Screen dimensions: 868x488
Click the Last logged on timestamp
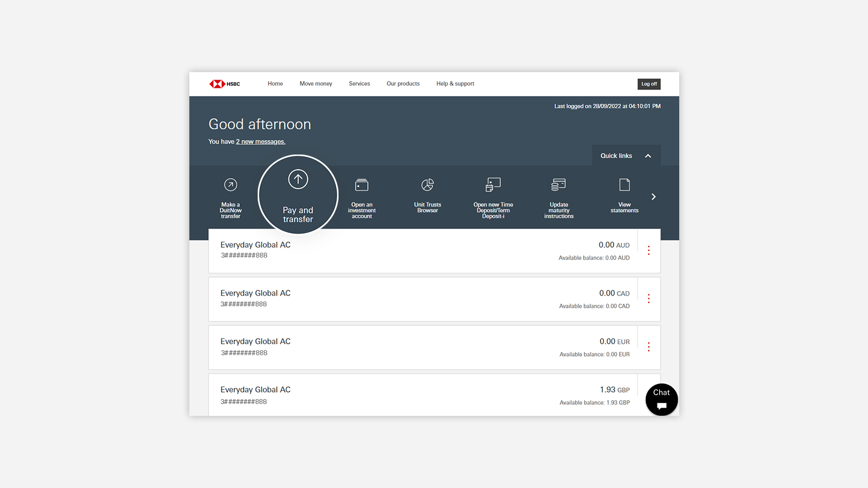point(607,106)
